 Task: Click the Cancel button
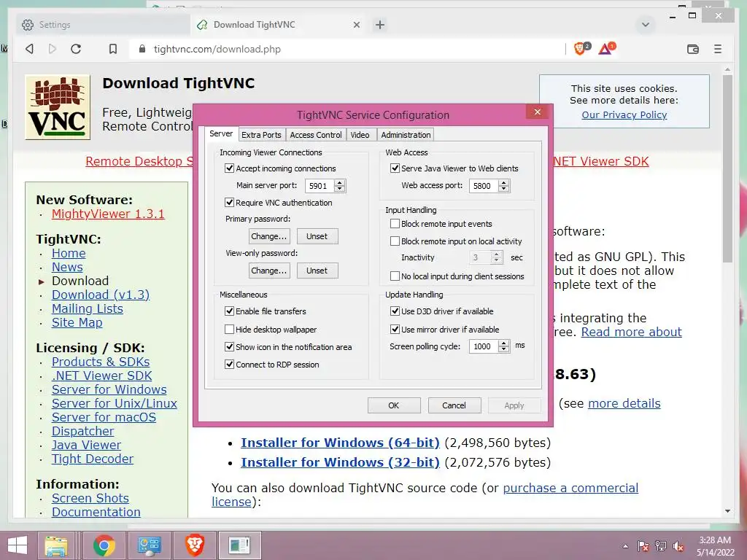(x=454, y=405)
